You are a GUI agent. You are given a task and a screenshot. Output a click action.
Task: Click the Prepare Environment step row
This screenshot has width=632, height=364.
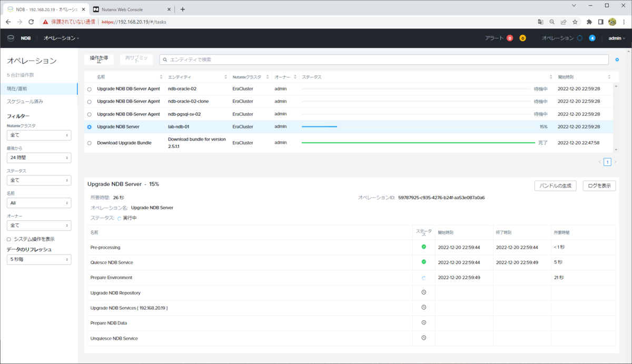click(x=351, y=277)
